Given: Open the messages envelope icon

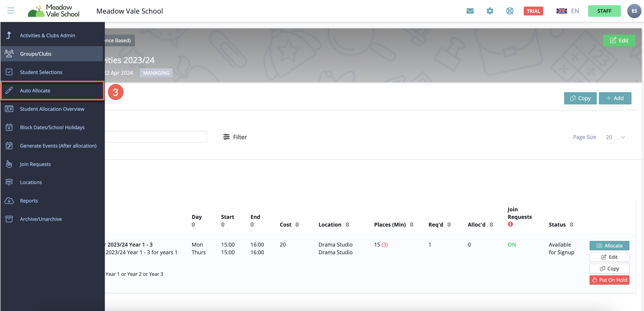Looking at the screenshot, I should (x=470, y=11).
